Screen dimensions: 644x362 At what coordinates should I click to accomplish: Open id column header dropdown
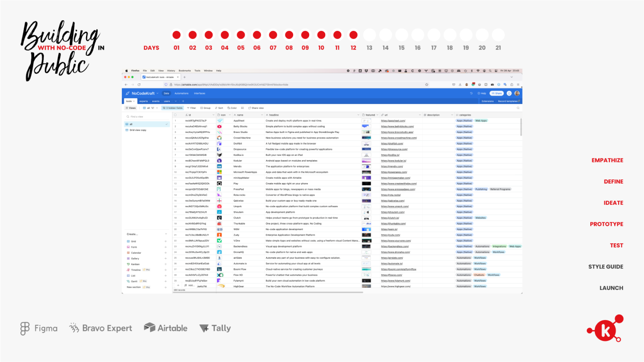(213, 115)
